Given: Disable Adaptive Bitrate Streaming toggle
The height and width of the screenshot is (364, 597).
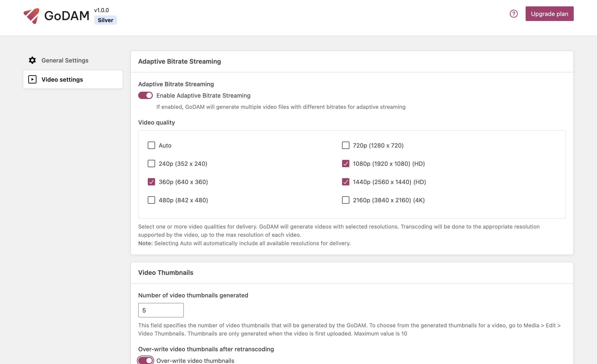Looking at the screenshot, I should (x=145, y=95).
